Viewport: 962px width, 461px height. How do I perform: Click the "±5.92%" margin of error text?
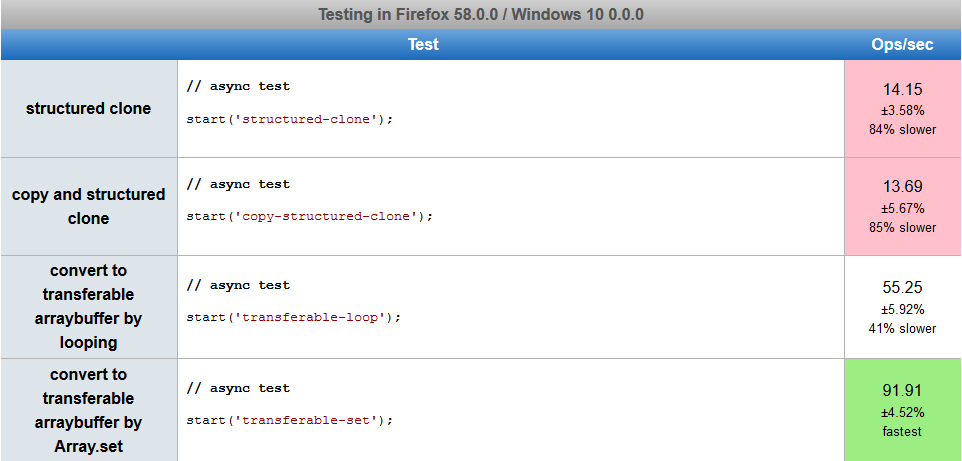[x=902, y=309]
